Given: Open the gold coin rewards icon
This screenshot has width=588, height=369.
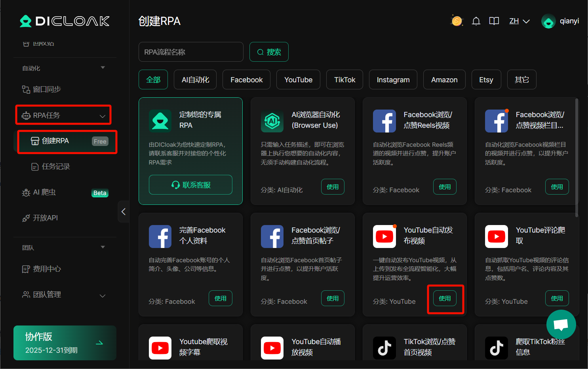Looking at the screenshot, I should (457, 21).
